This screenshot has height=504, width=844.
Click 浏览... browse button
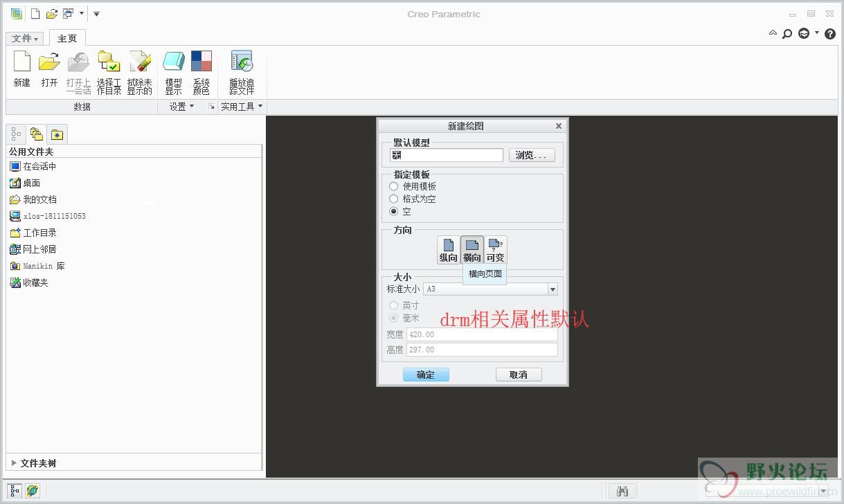point(532,155)
